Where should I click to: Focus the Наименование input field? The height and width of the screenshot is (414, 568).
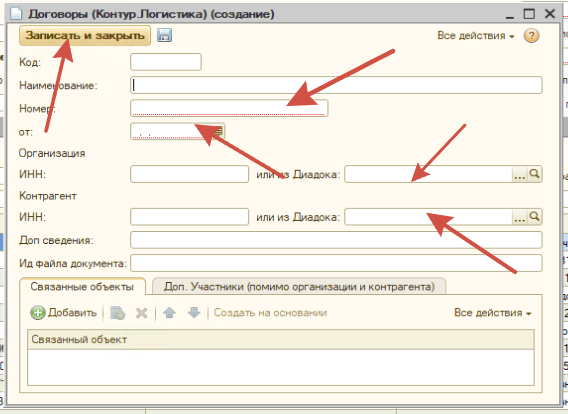click(336, 85)
